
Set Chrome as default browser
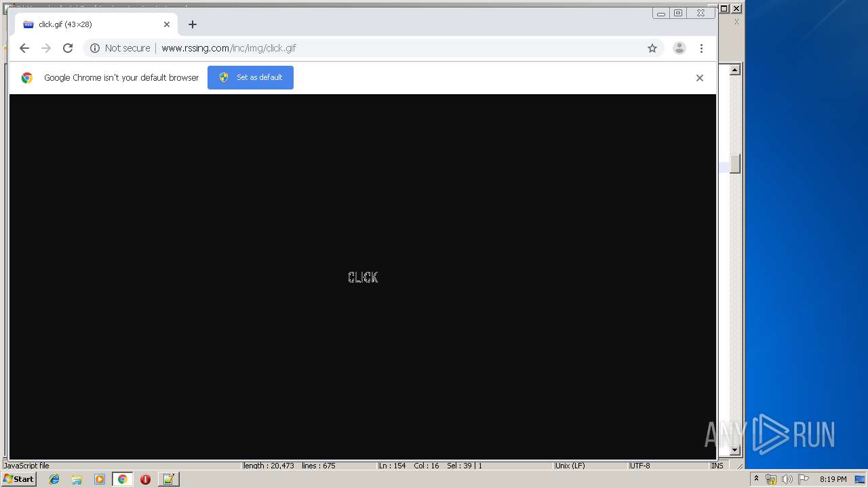250,77
